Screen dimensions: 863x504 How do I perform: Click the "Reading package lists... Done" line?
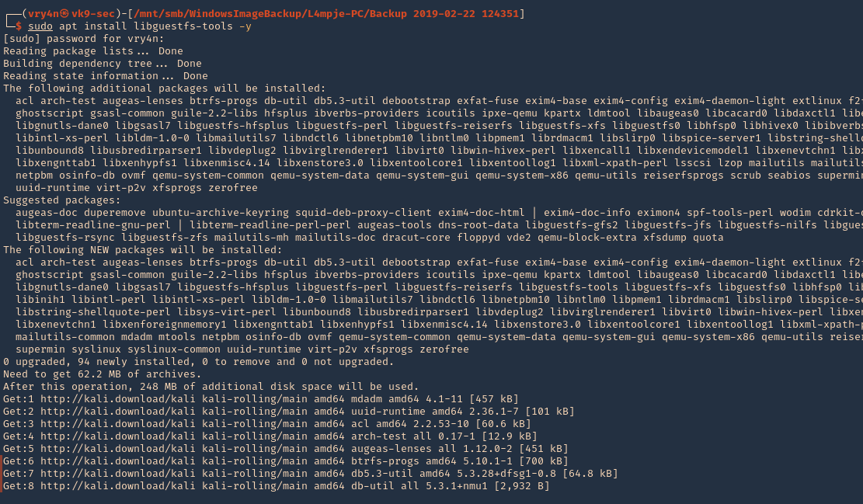[x=93, y=51]
